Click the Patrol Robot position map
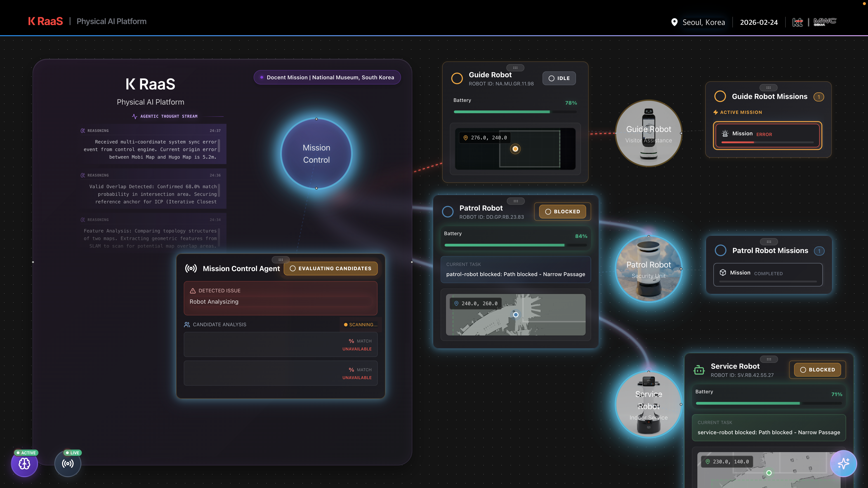The width and height of the screenshot is (868, 488). (516, 314)
